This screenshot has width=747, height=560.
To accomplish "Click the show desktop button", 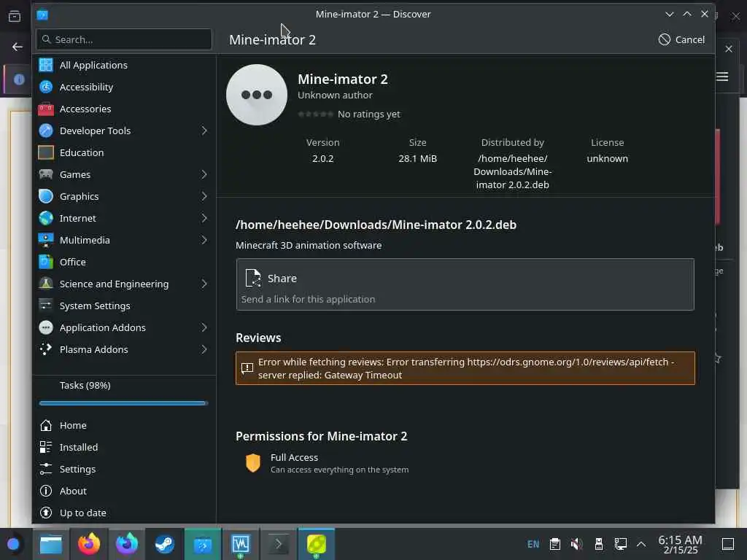I will pos(728,544).
